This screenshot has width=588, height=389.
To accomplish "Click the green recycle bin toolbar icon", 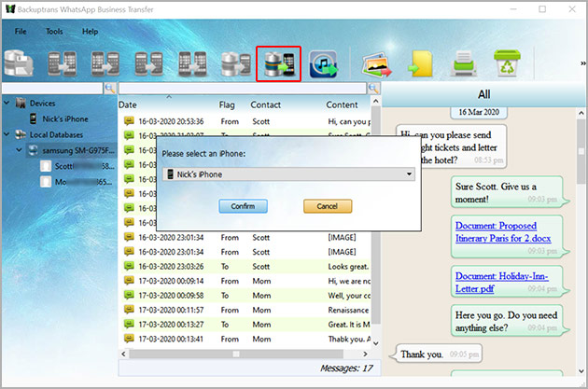I will pos(508,63).
